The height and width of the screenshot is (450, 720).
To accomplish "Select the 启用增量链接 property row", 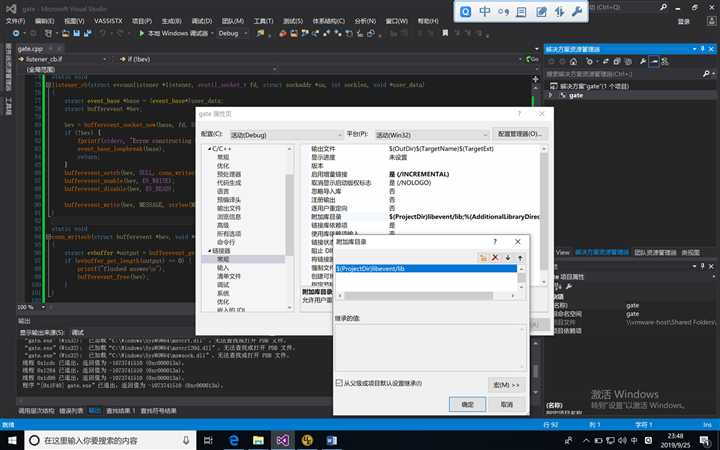I will [420, 174].
